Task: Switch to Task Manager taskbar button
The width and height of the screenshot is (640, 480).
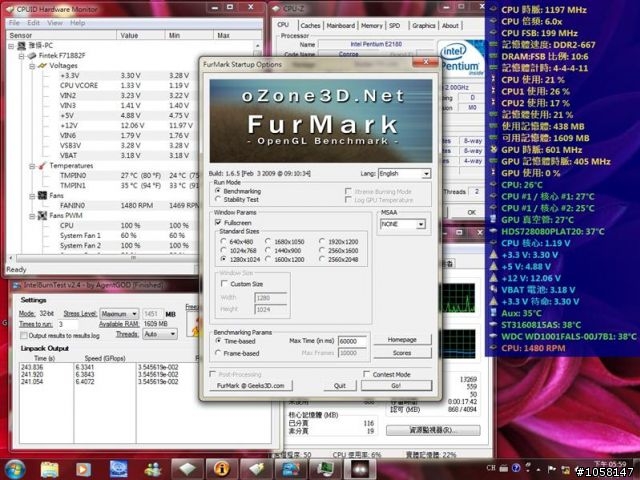Action: click(325, 469)
